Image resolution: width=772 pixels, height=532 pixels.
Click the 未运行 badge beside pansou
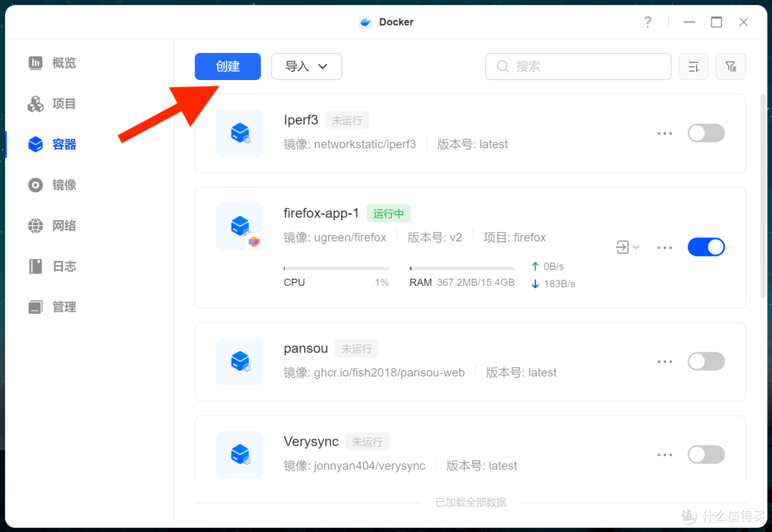357,349
